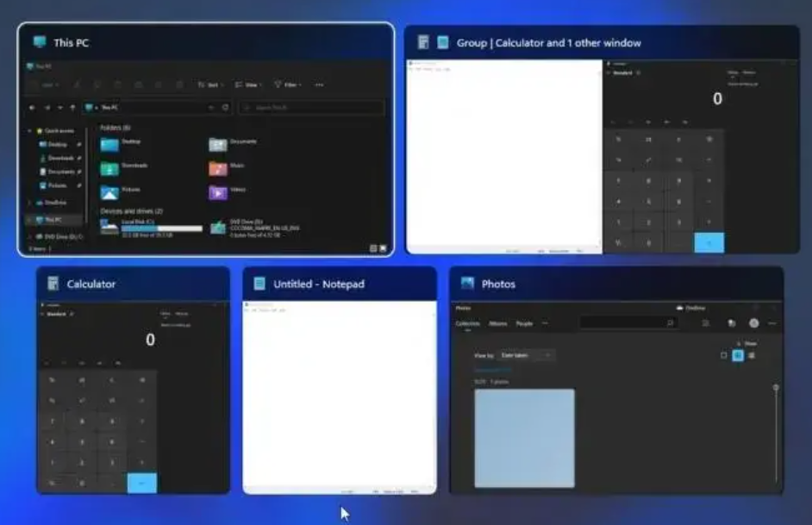This screenshot has height=525, width=812.
Task: Click the Back arrow in This PC
Action: (x=32, y=108)
